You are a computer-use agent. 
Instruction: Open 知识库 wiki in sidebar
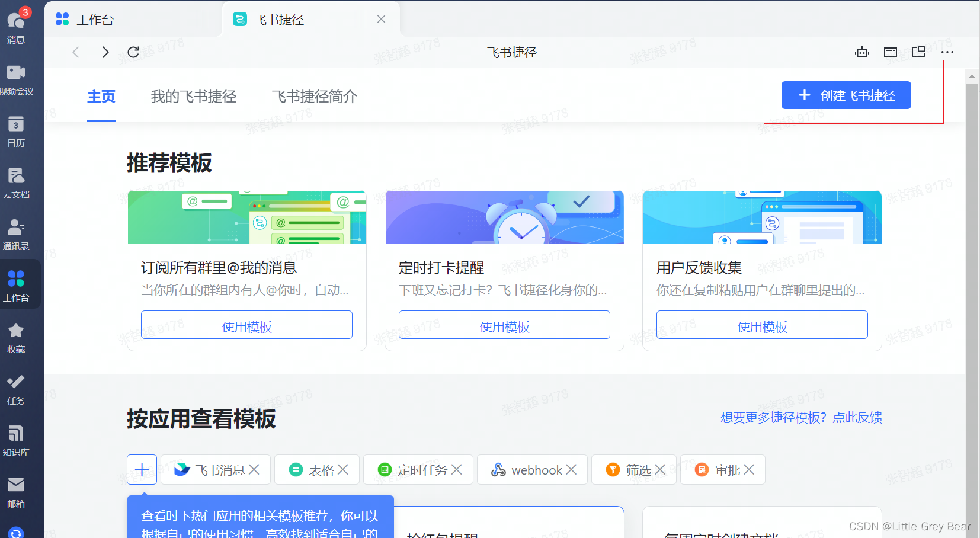click(16, 440)
